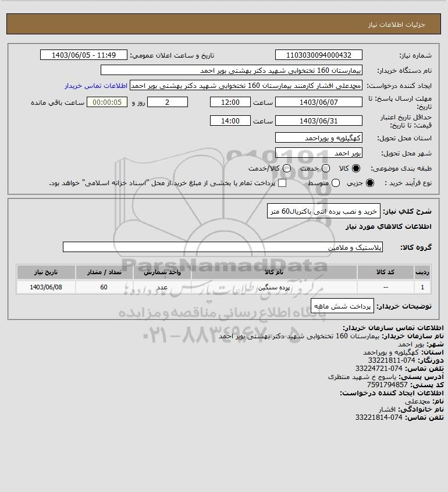Screen dimensions: 448x492
Task: Click the remaining days field showing 2
Action: point(168,102)
